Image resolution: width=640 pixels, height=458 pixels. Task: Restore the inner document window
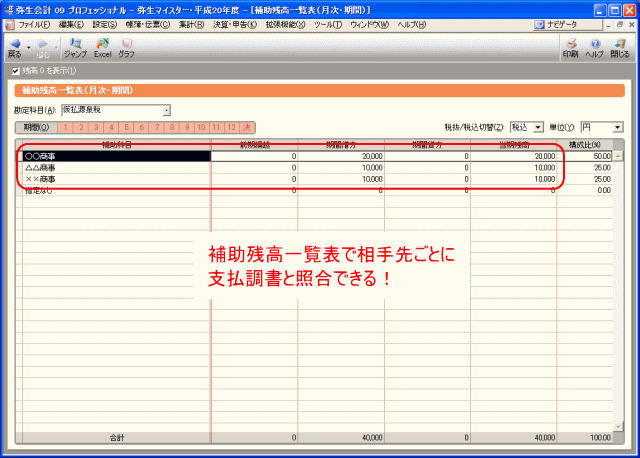pyautogui.click(x=620, y=24)
